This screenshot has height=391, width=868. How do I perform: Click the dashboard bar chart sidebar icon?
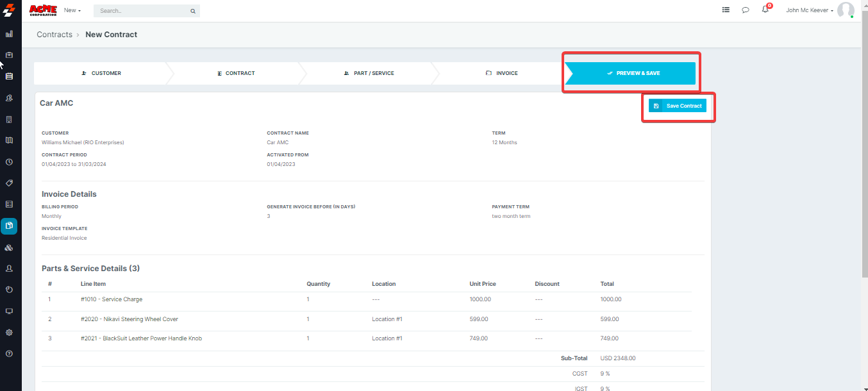tap(9, 34)
